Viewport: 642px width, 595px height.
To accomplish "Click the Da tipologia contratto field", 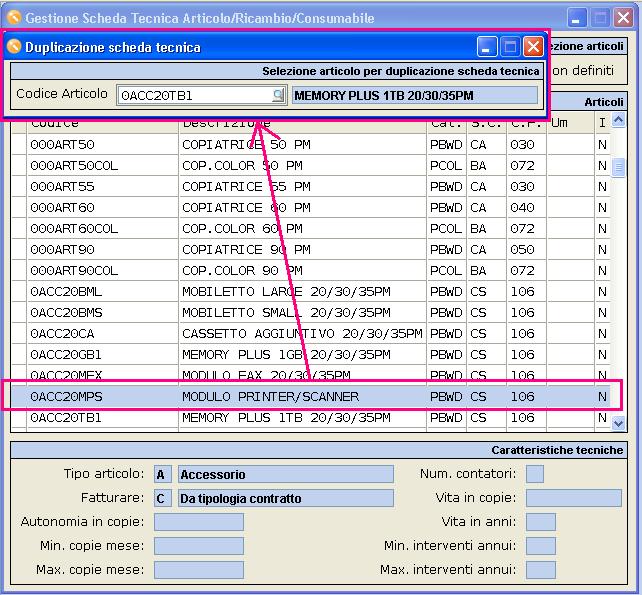I will point(286,498).
